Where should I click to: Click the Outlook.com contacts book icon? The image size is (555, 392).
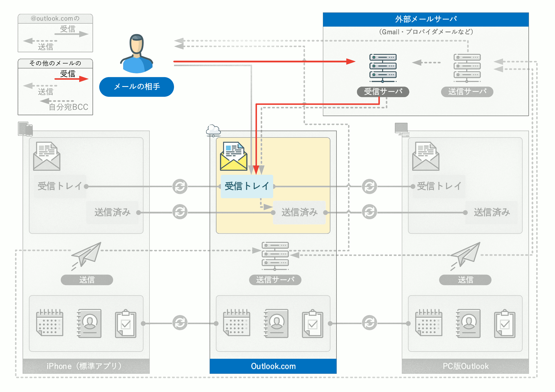coord(276,323)
